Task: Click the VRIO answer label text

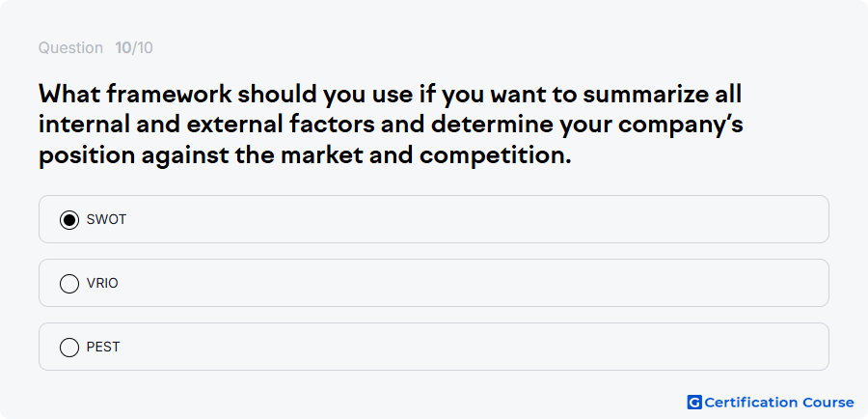Action: coord(102,283)
